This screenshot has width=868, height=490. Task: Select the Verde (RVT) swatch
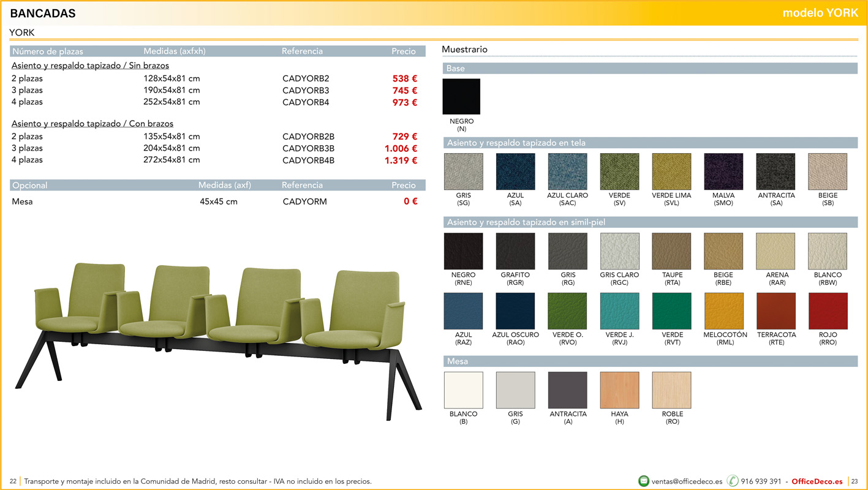click(671, 311)
